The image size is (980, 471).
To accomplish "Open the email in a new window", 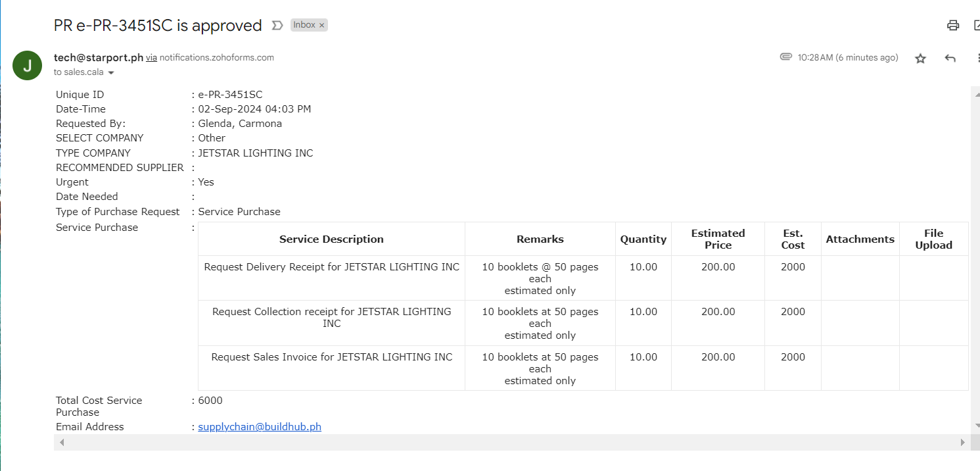I will tap(976, 26).
